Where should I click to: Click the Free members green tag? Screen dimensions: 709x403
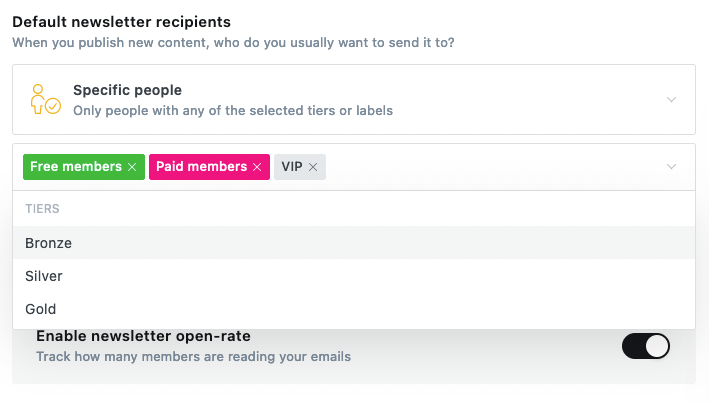76,166
